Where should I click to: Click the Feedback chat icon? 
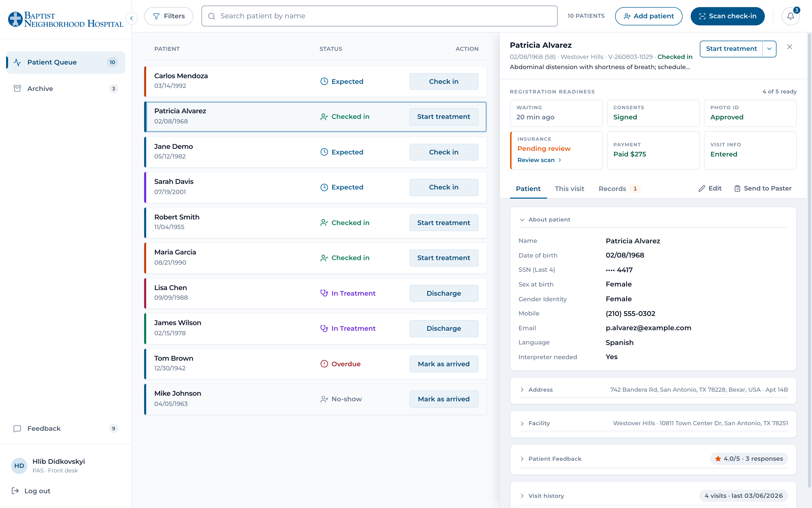click(x=17, y=429)
